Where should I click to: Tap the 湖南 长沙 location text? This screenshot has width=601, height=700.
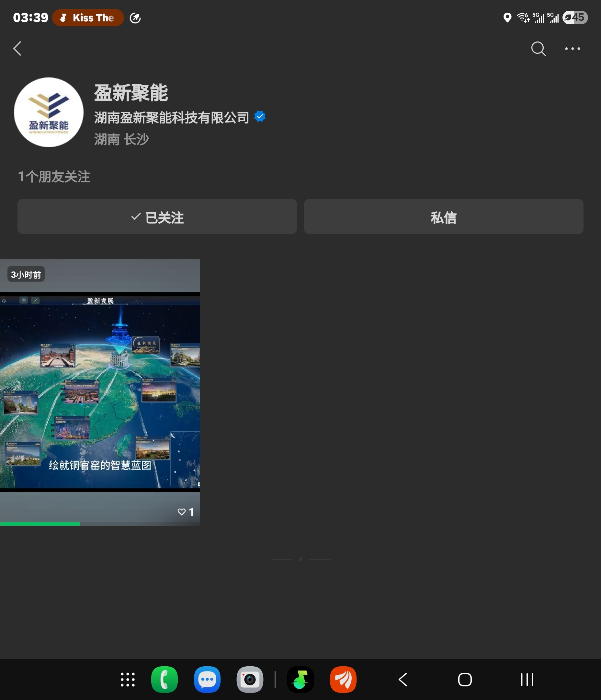pyautogui.click(x=121, y=139)
